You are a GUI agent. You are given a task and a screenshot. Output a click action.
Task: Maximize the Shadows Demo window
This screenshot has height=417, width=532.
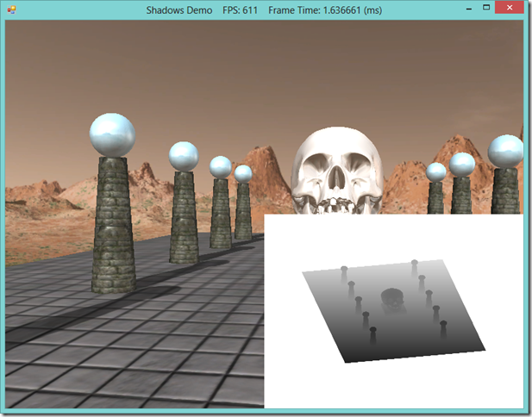pos(487,8)
